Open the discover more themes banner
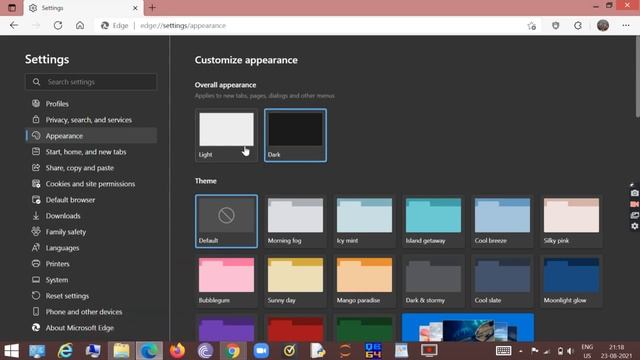Screen dimensions: 640x360 468,328
